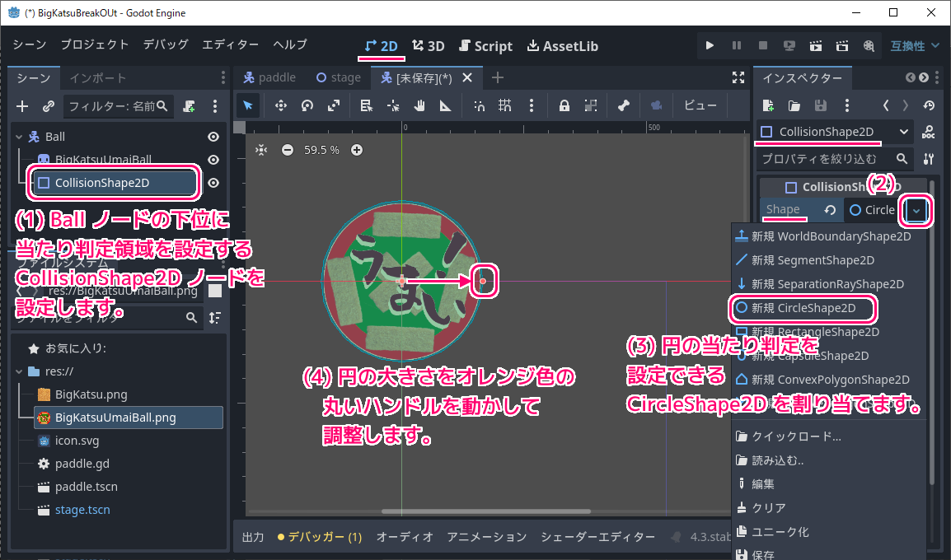Attach a script to the node
Image resolution: width=951 pixels, height=560 pixels.
pos(190,107)
